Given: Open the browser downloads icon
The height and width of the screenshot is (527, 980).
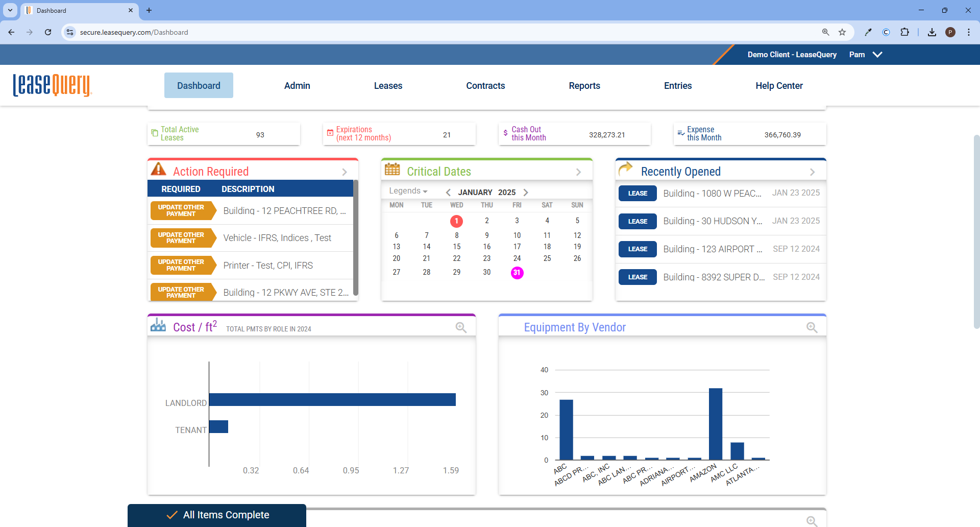Looking at the screenshot, I should 932,32.
